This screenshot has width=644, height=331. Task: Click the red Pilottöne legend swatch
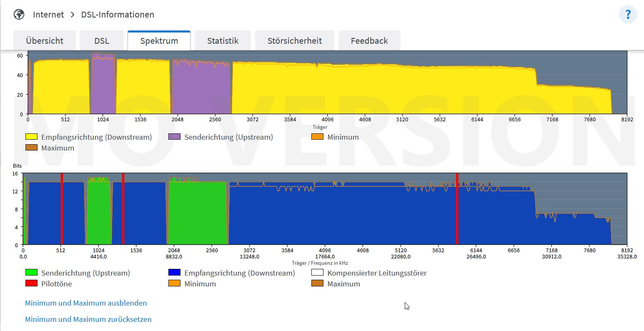31,283
